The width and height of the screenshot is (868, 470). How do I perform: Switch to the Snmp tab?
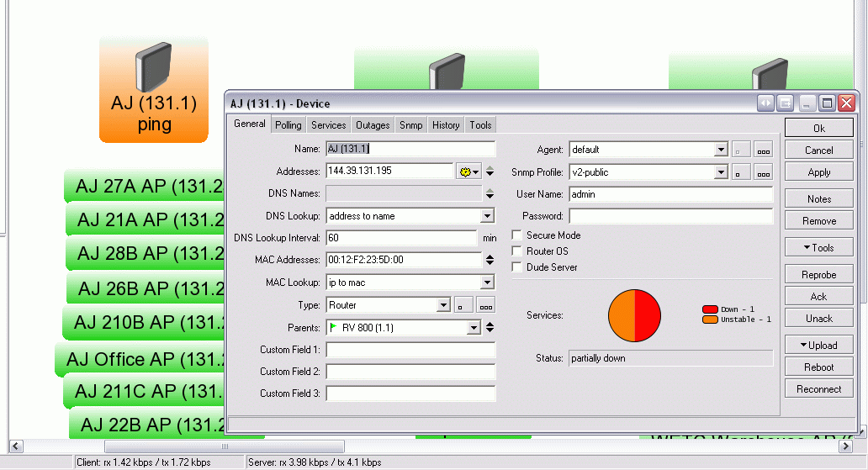coord(410,125)
